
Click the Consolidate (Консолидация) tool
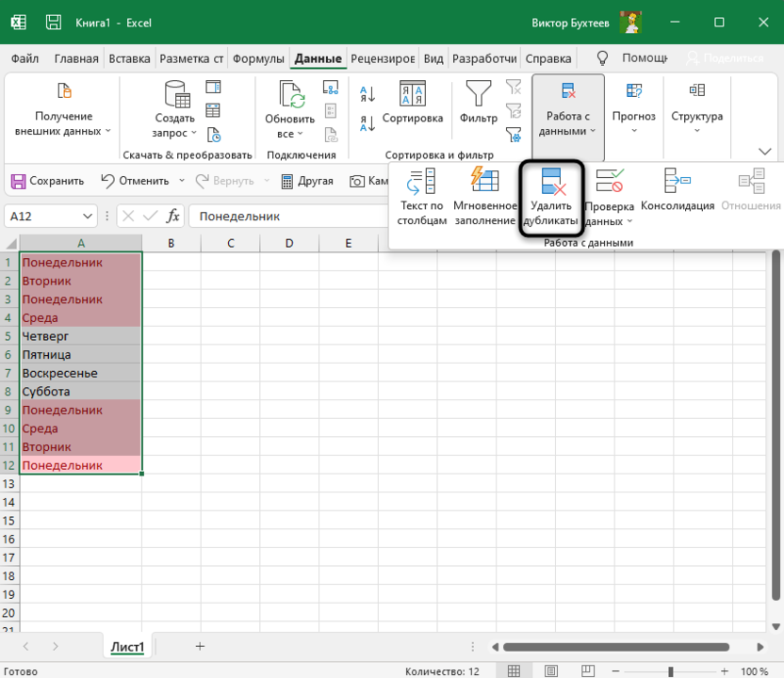point(677,190)
